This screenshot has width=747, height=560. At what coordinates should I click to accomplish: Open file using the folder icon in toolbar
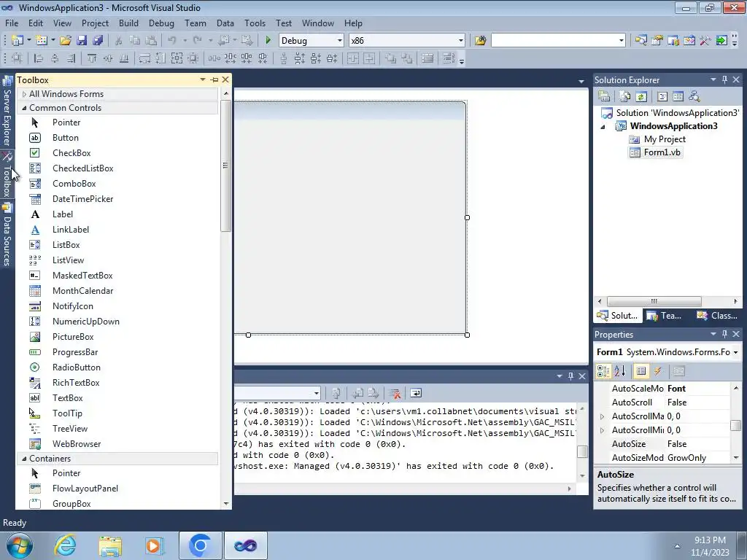(x=66, y=41)
